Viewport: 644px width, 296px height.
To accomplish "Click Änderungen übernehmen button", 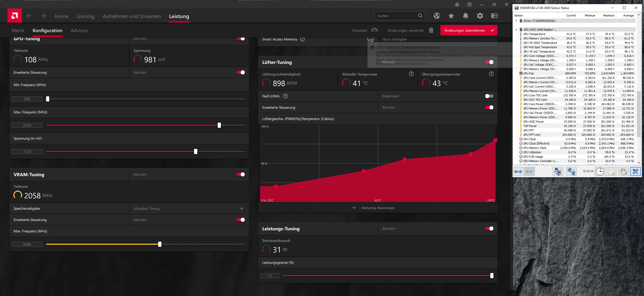I will 468,30.
